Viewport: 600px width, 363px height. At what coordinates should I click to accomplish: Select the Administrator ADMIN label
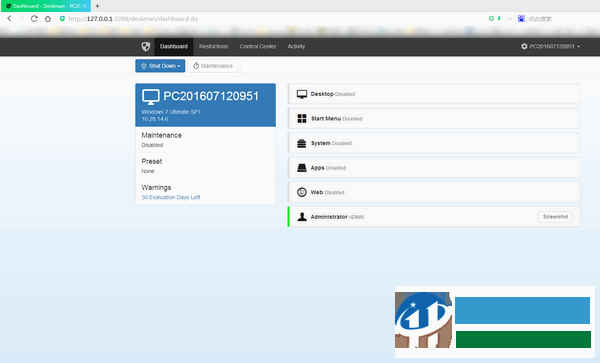tap(337, 217)
